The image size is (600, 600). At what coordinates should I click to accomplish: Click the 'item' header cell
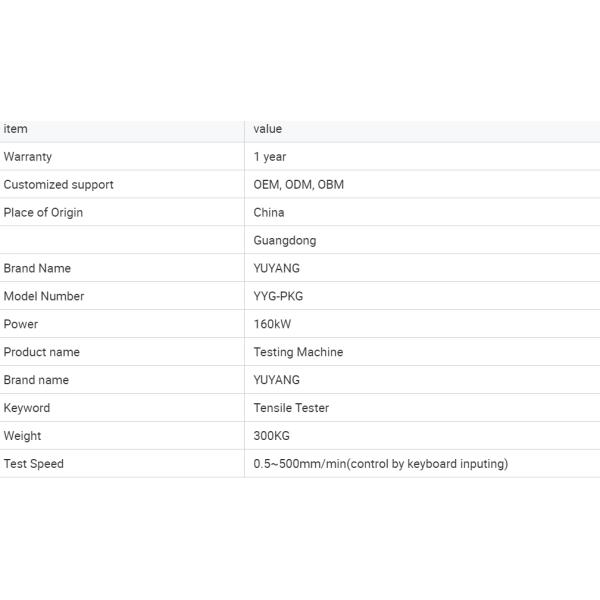point(16,129)
